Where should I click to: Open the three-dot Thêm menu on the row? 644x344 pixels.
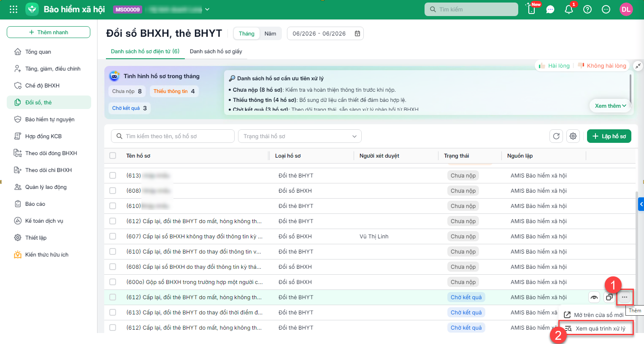coord(625,297)
